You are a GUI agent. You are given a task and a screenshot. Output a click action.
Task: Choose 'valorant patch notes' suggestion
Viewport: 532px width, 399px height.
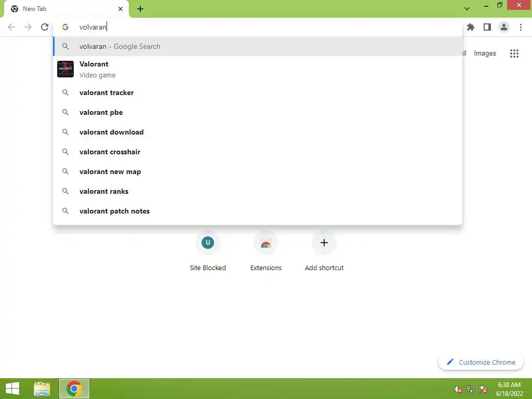click(258, 211)
